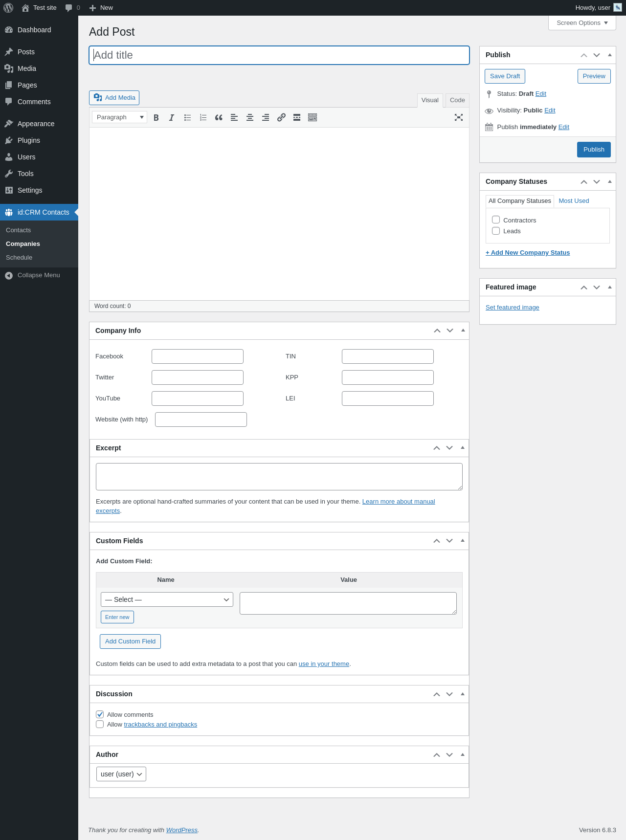Click the Set featured image link

[512, 308]
